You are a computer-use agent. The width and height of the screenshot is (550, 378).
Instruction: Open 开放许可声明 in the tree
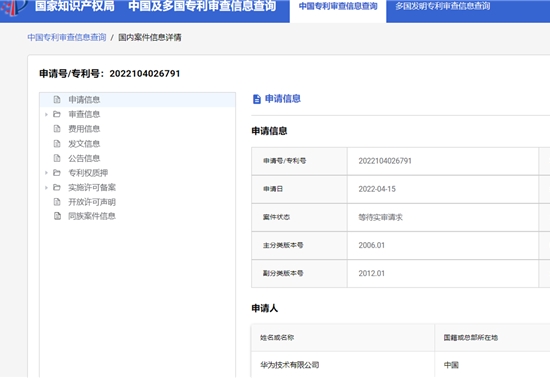pos(92,202)
